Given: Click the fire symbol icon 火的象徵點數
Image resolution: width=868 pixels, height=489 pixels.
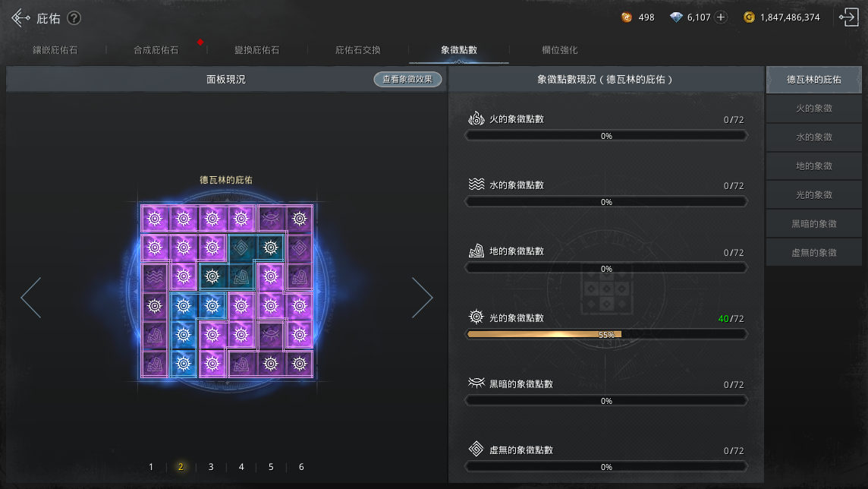Looking at the screenshot, I should click(476, 118).
